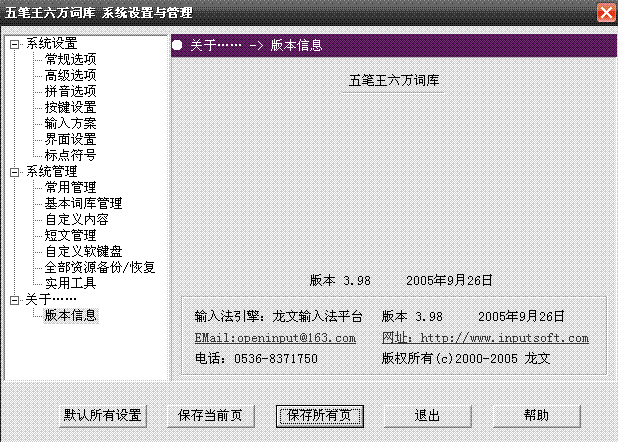Open 按键设置 page
This screenshot has width=618, height=442.
click(x=70, y=107)
